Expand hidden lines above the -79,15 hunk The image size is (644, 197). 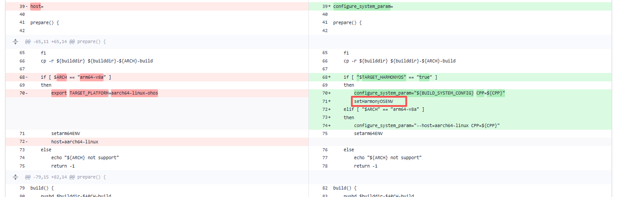pyautogui.click(x=15, y=177)
